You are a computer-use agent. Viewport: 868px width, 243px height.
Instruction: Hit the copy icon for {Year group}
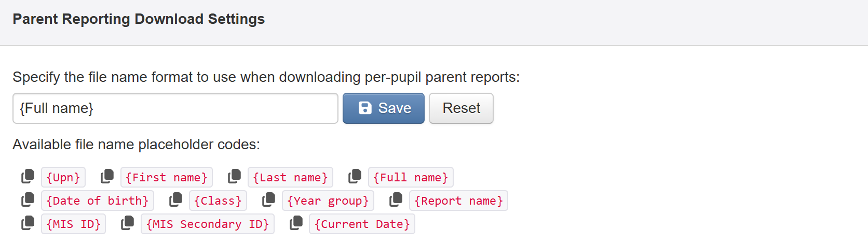coord(268,200)
